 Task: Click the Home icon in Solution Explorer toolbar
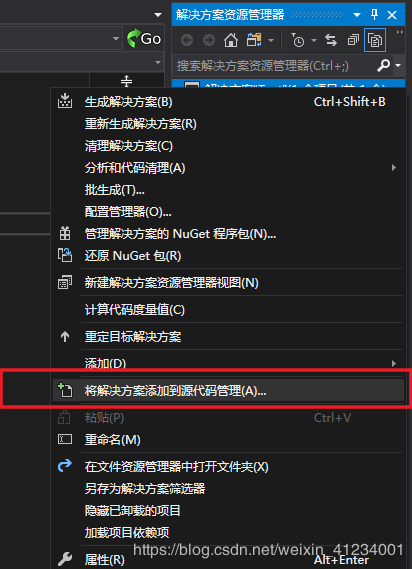click(231, 40)
